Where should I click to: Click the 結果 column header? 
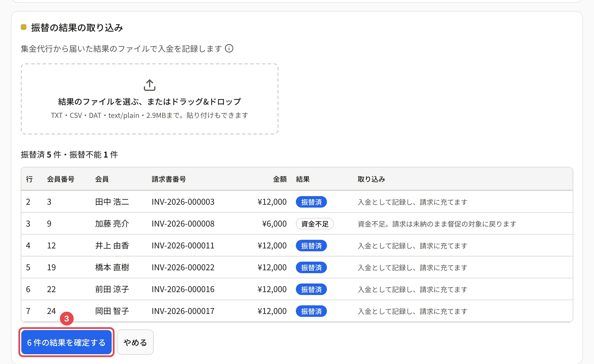(303, 179)
